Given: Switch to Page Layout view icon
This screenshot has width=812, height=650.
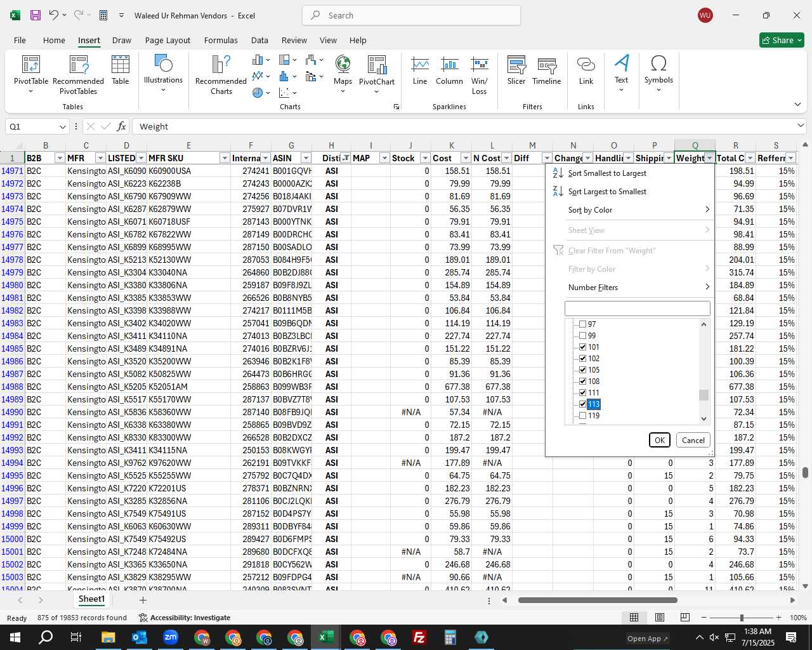Looking at the screenshot, I should (660, 618).
